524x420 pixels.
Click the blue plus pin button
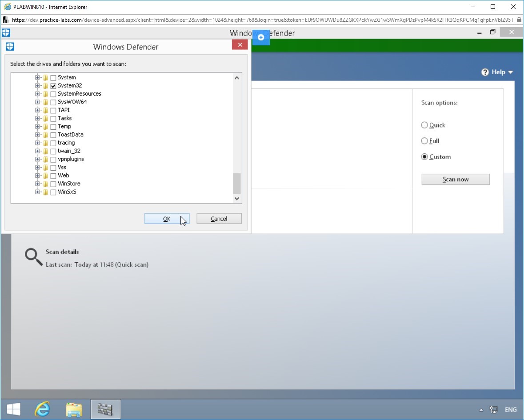[261, 37]
